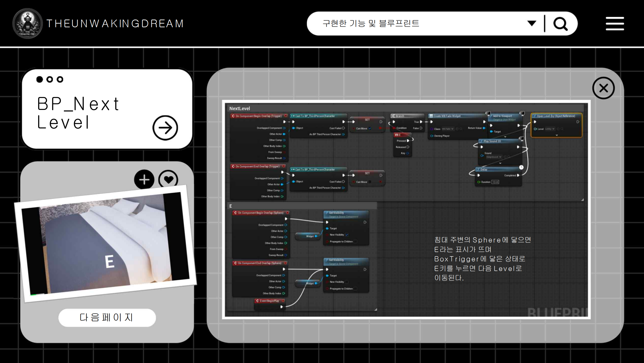Image resolution: width=644 pixels, height=363 pixels.
Task: Close the blueprint panel with X icon
Action: point(603,88)
